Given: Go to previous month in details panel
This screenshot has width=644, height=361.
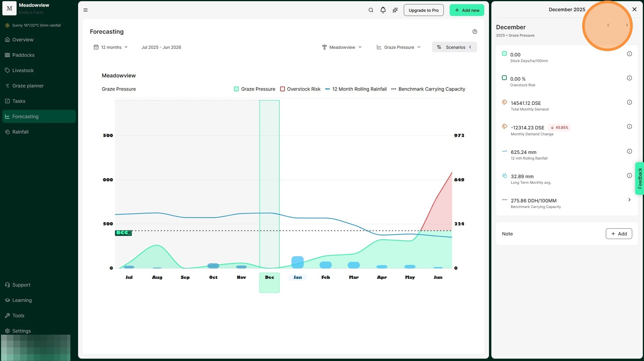Looking at the screenshot, I should pos(608,25).
